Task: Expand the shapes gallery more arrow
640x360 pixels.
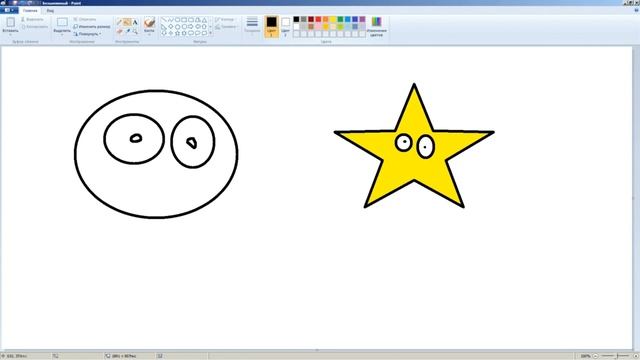Action: (x=211, y=33)
